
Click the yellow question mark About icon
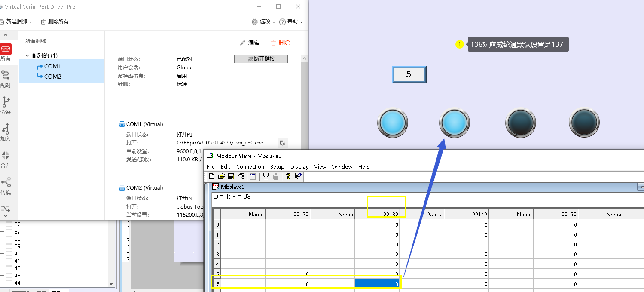(288, 176)
